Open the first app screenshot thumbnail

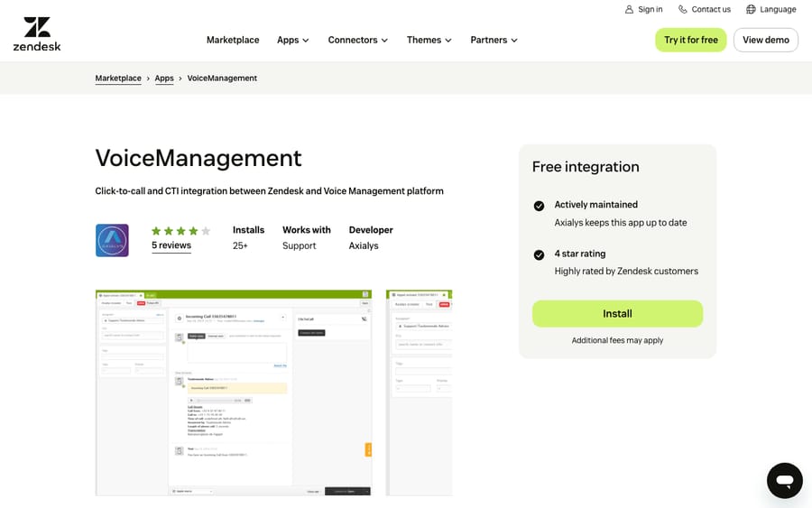[234, 393]
